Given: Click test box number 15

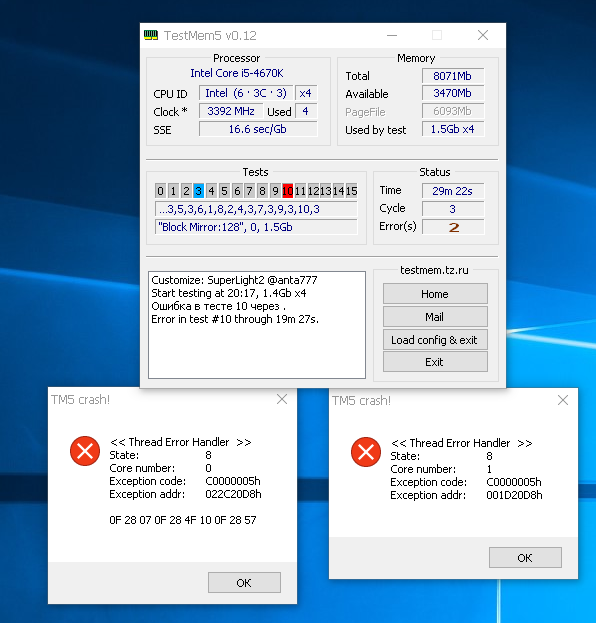Looking at the screenshot, I should 351,191.
